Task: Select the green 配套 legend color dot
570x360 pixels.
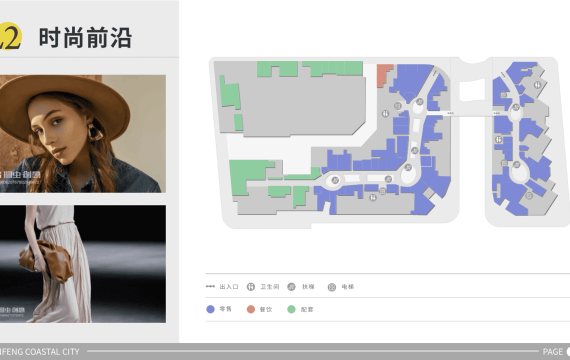Action: pyautogui.click(x=292, y=309)
